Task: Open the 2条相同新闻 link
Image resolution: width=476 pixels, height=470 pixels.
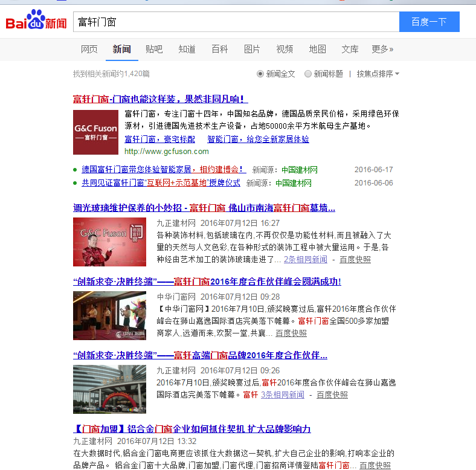Action: pos(306,259)
